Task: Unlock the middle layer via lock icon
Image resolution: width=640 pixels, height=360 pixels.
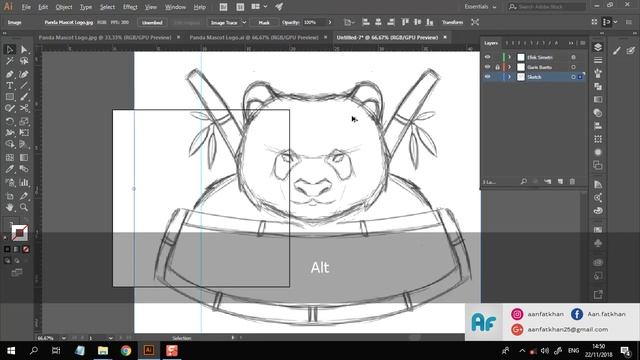Action: 497,67
